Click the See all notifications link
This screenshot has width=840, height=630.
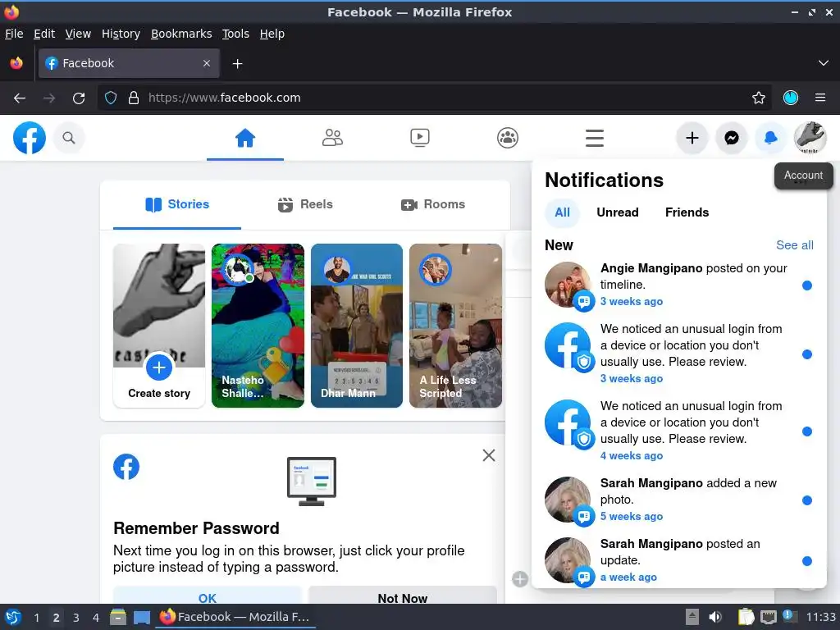click(x=794, y=245)
